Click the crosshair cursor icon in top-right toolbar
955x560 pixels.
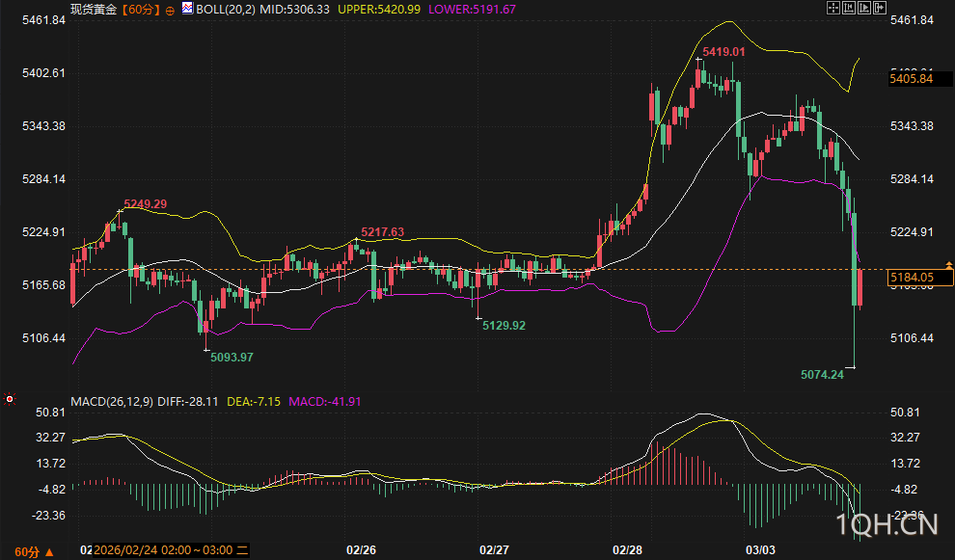[x=833, y=8]
